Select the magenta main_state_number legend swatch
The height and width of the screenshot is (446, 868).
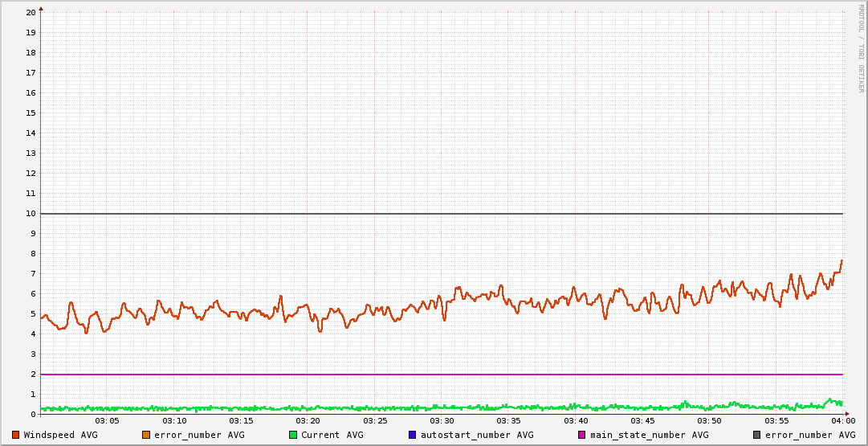(x=582, y=435)
